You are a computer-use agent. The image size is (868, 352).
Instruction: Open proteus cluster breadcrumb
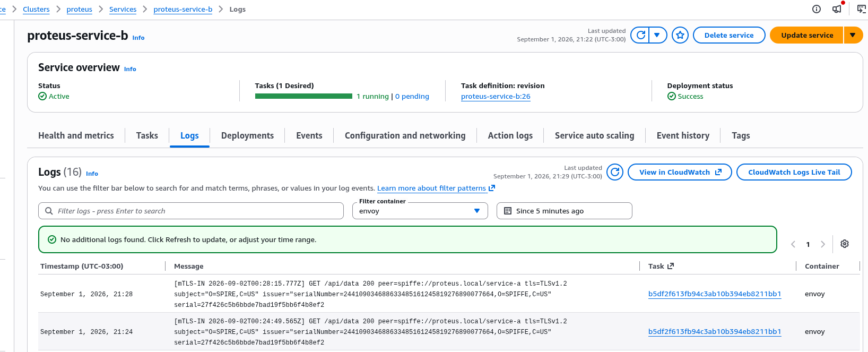pos(79,9)
